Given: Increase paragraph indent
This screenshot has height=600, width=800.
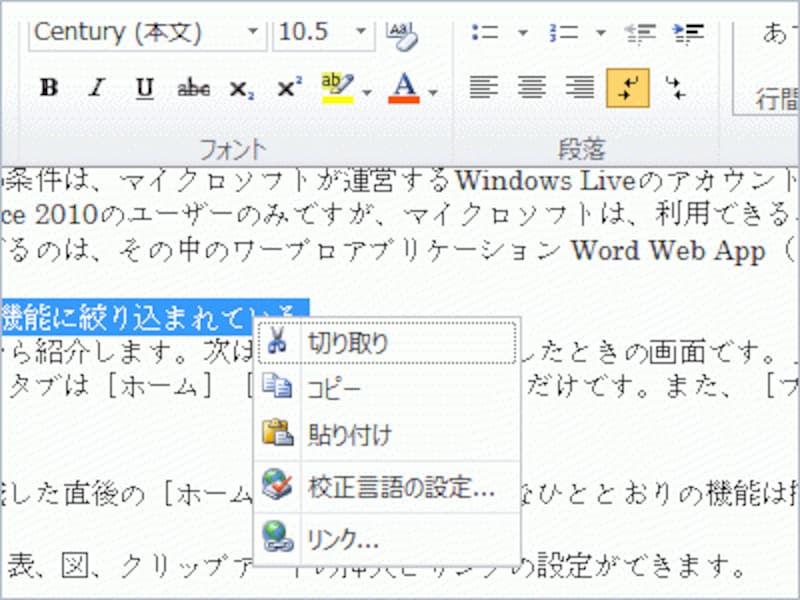Looking at the screenshot, I should tap(688, 33).
